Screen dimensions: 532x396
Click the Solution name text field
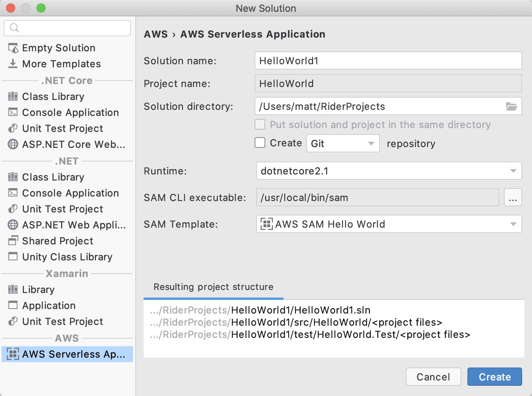pyautogui.click(x=388, y=61)
